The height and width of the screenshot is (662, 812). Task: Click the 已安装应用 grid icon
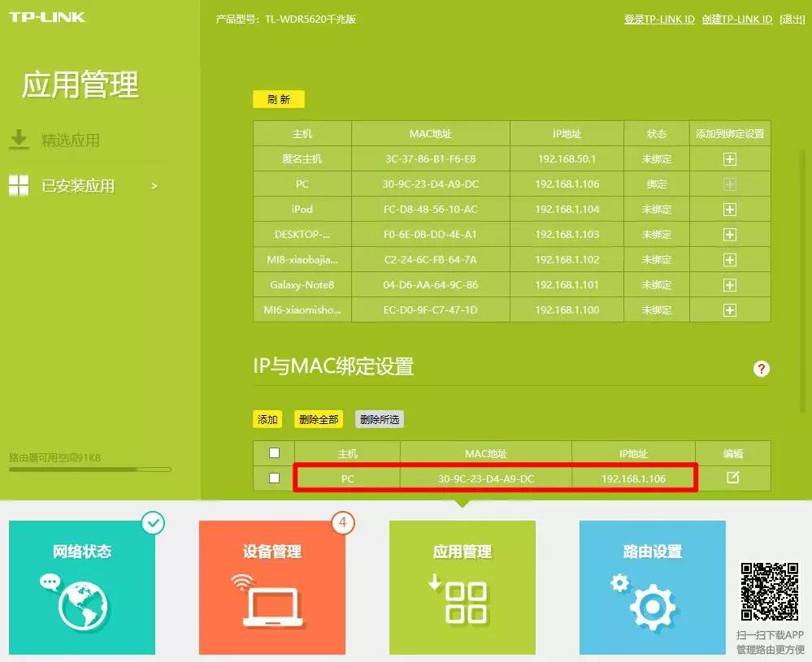(x=18, y=185)
